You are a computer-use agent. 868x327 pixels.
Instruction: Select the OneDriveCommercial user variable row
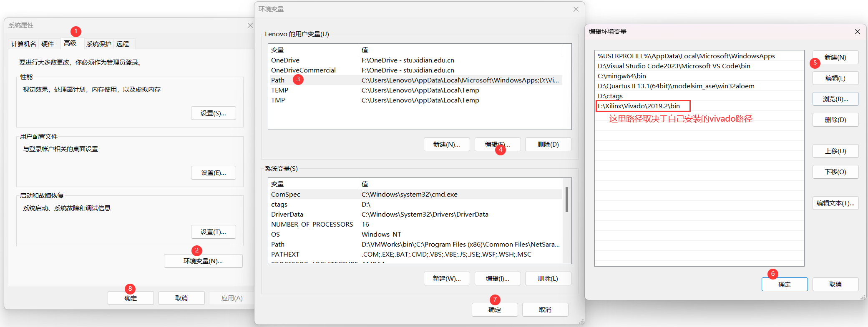click(x=415, y=70)
